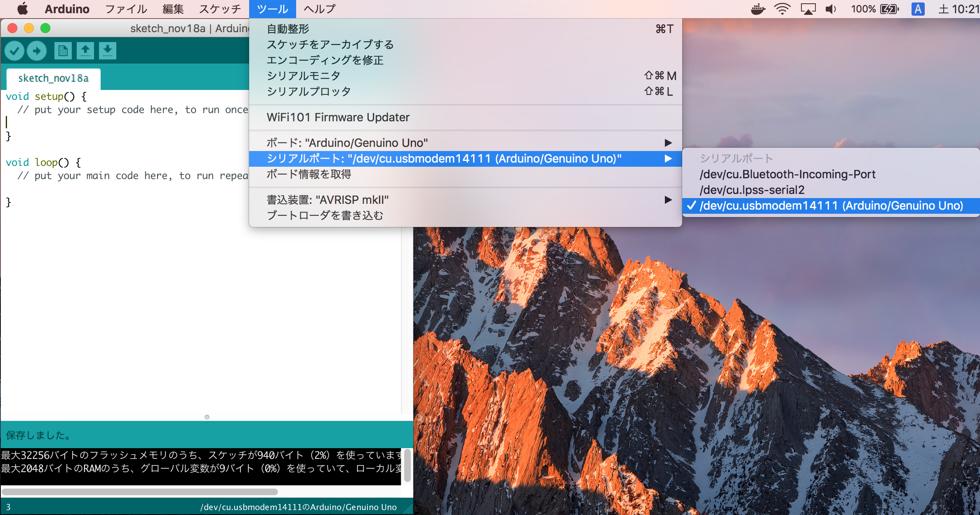Open the AirPlay display menu

tap(808, 9)
